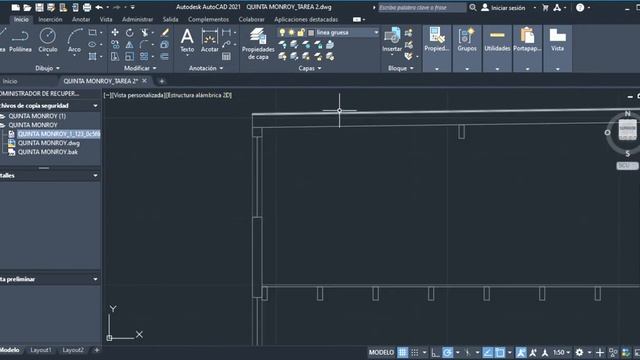The height and width of the screenshot is (360, 640).
Task: Toggle 2D object snap in status bar
Action: [x=500, y=353]
